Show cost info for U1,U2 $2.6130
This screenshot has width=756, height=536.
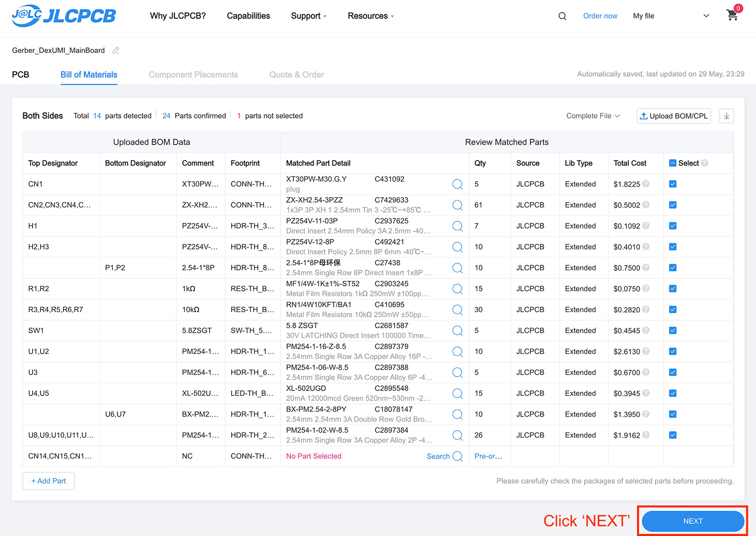[x=646, y=351]
